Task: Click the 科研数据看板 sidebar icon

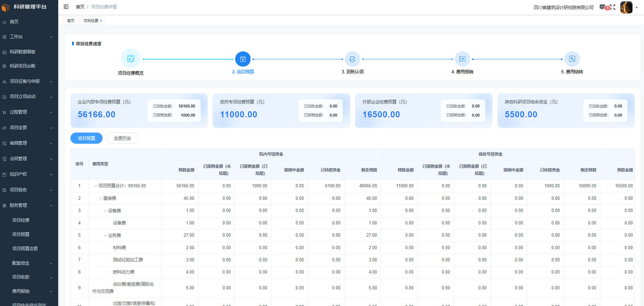Action: coord(4,52)
